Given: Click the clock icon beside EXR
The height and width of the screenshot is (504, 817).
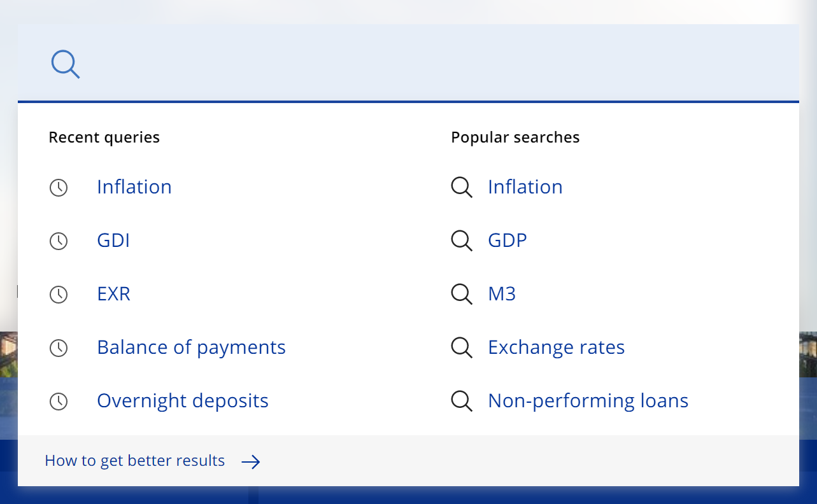Looking at the screenshot, I should (x=59, y=294).
